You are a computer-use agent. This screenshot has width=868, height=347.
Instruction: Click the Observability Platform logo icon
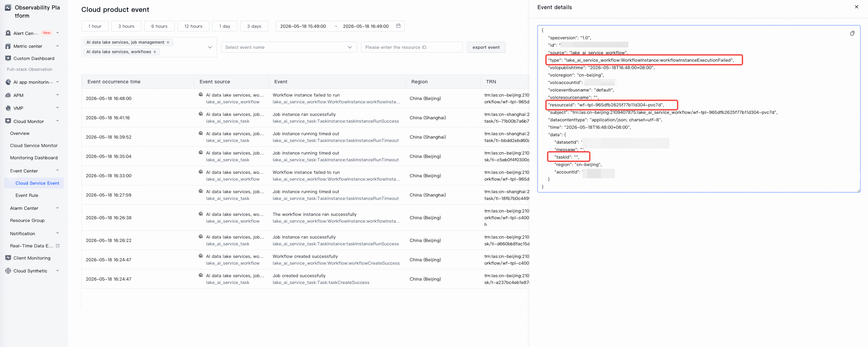coord(8,8)
